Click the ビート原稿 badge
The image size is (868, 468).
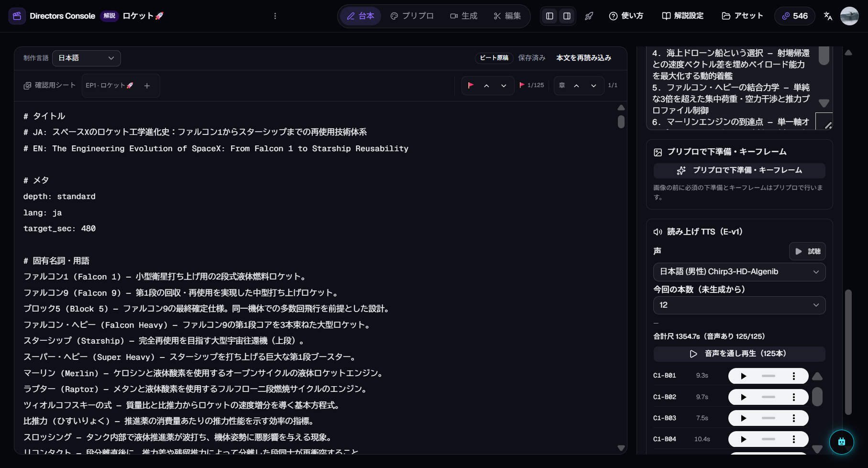494,58
